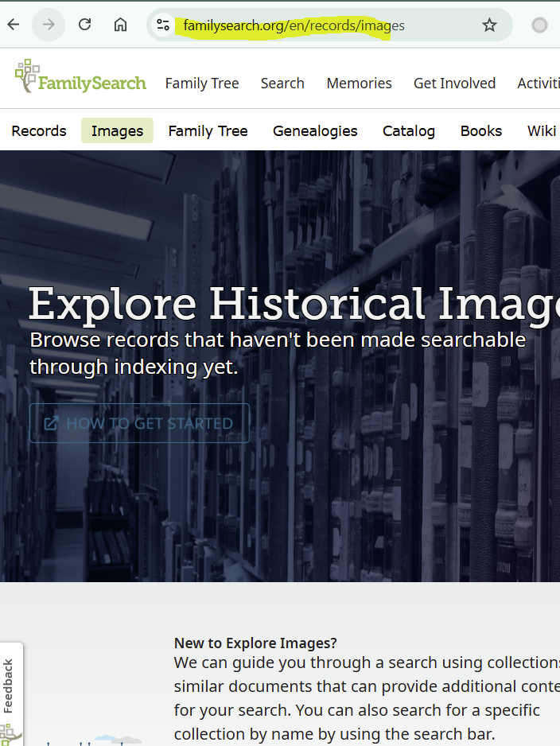Click the browser forward arrow
This screenshot has width=560, height=746.
coord(49,25)
